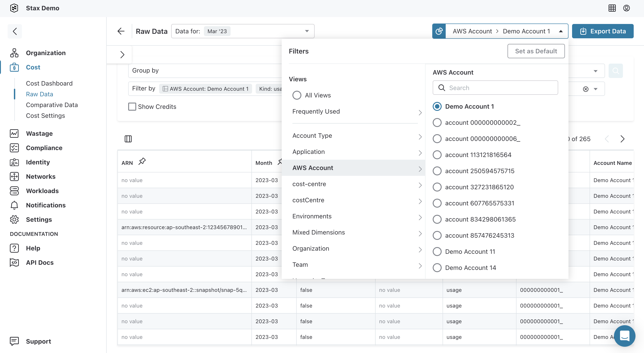Open Cost Dashboard link

pyautogui.click(x=49, y=84)
